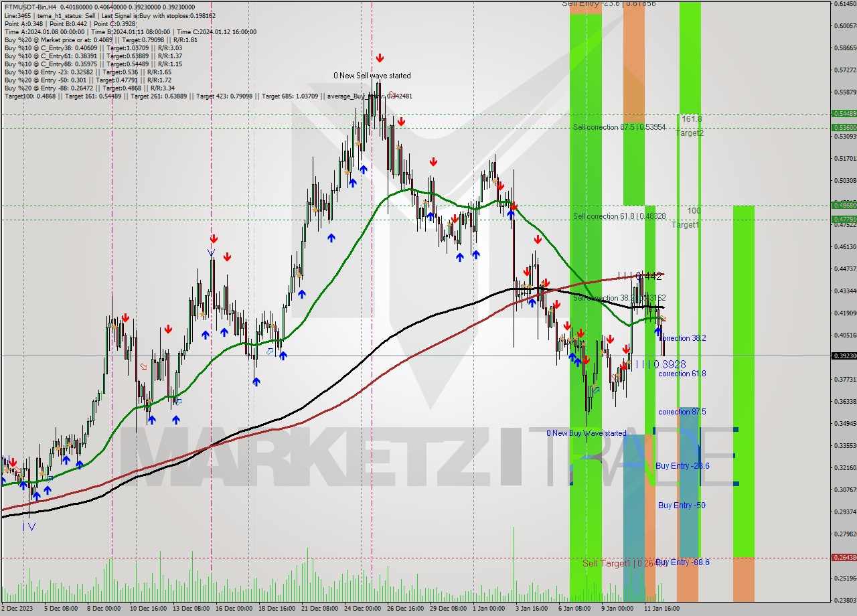Click the "Buy %10 @ C_Entry61: 0.38391" line
The image size is (857, 616).
click(x=93, y=56)
